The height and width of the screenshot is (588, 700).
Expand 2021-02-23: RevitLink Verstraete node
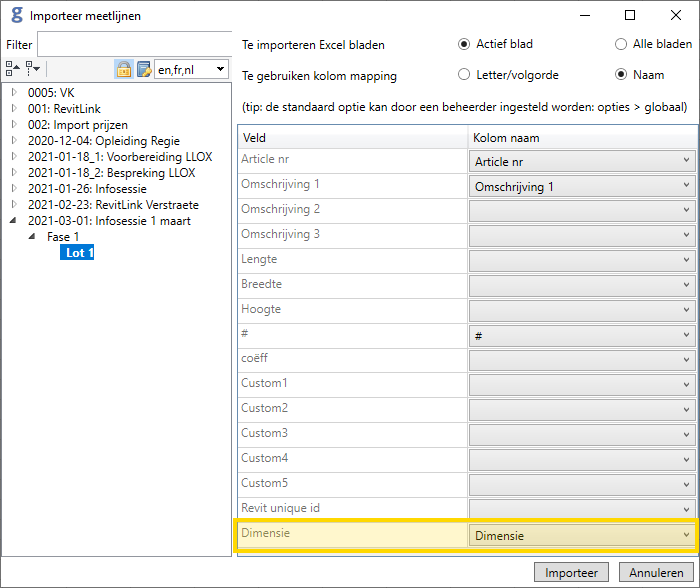pyautogui.click(x=14, y=204)
